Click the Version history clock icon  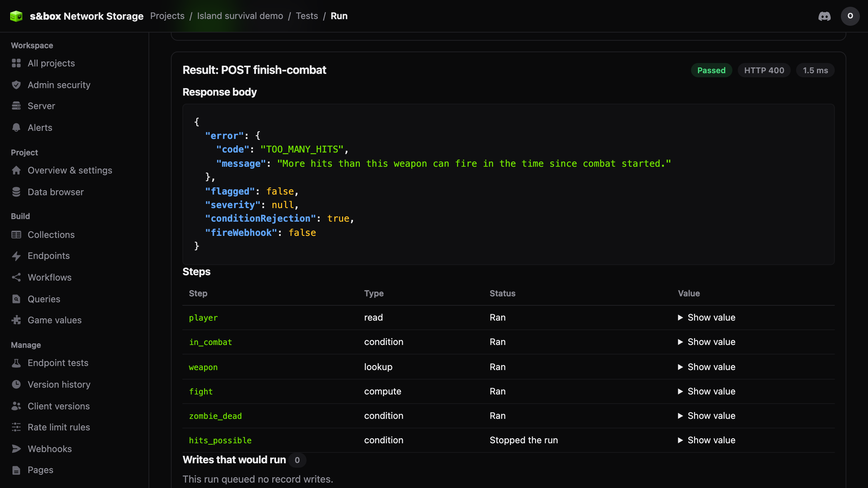point(16,384)
